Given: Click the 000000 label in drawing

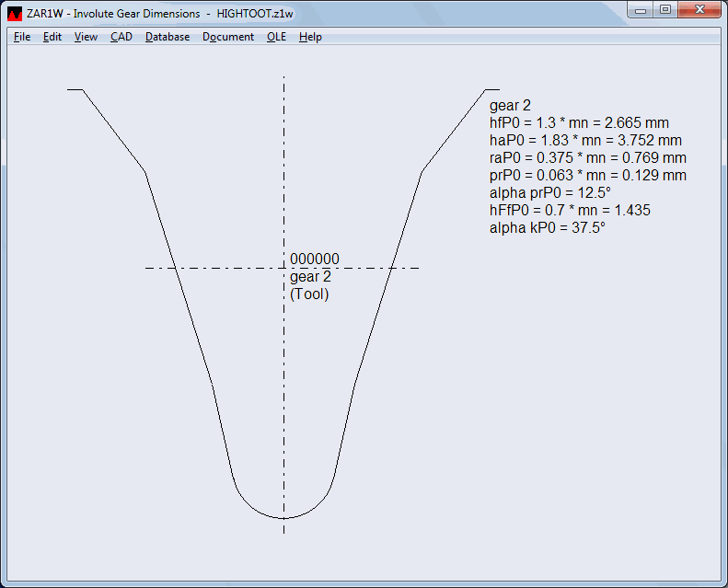Looking at the screenshot, I should click(x=315, y=259).
